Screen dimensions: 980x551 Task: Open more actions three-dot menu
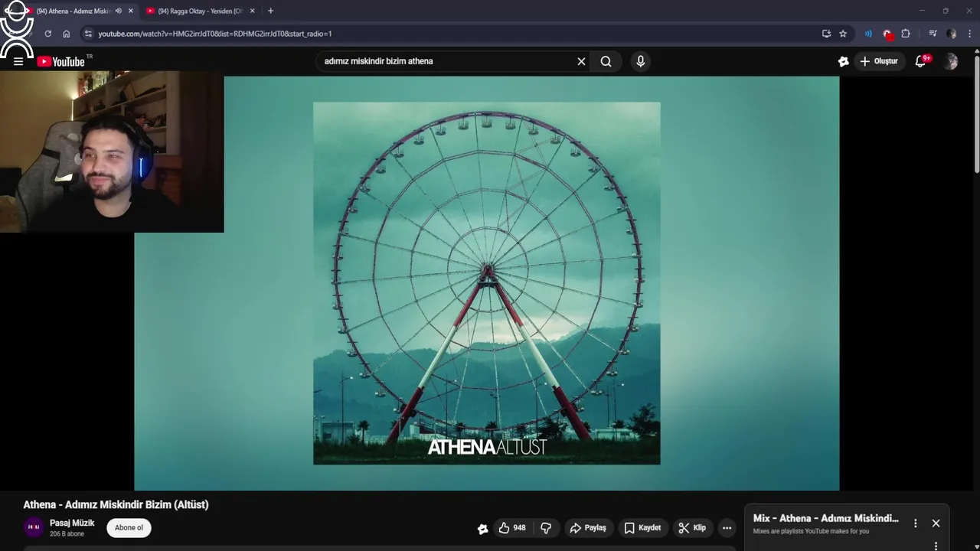(727, 528)
